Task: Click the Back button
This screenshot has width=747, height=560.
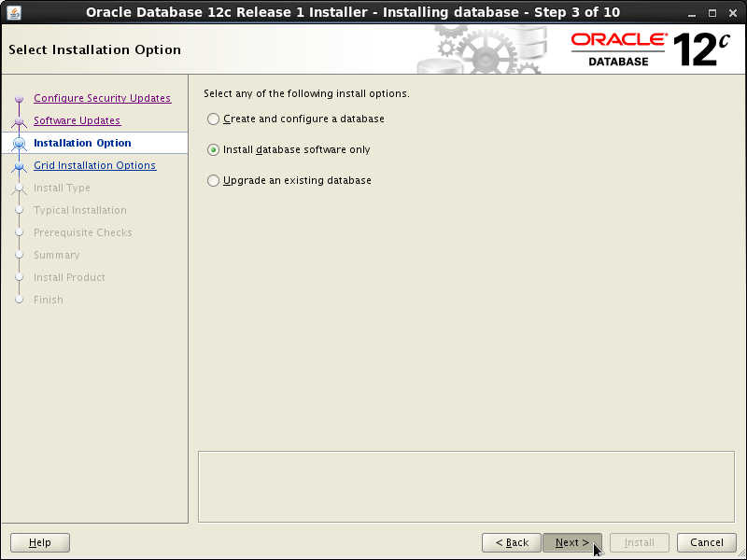Action: point(512,542)
